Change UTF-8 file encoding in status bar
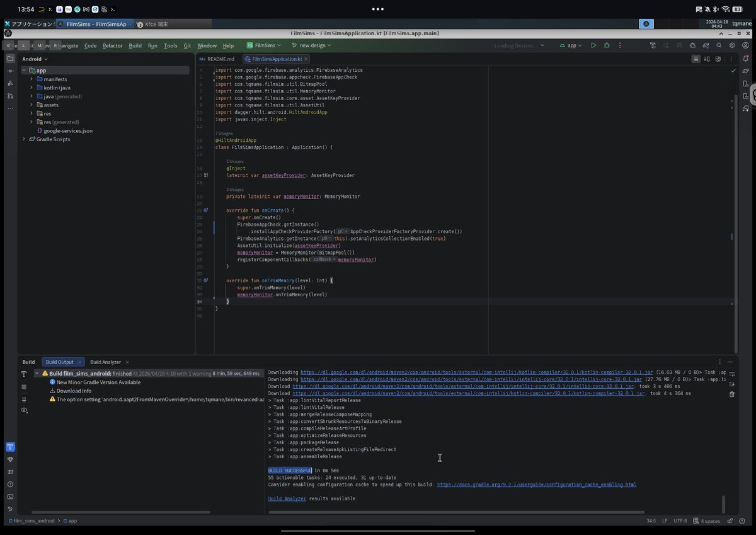This screenshot has height=535, width=756. (x=680, y=521)
